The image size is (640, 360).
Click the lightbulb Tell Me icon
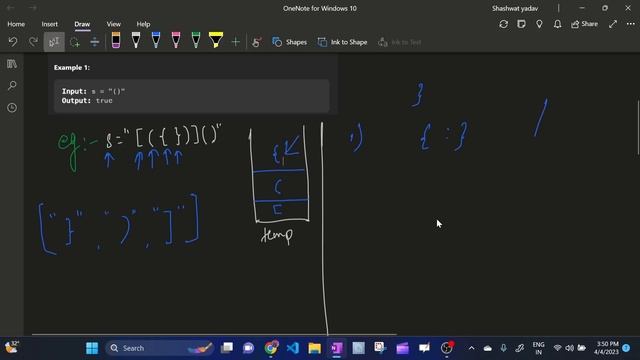coord(539,24)
